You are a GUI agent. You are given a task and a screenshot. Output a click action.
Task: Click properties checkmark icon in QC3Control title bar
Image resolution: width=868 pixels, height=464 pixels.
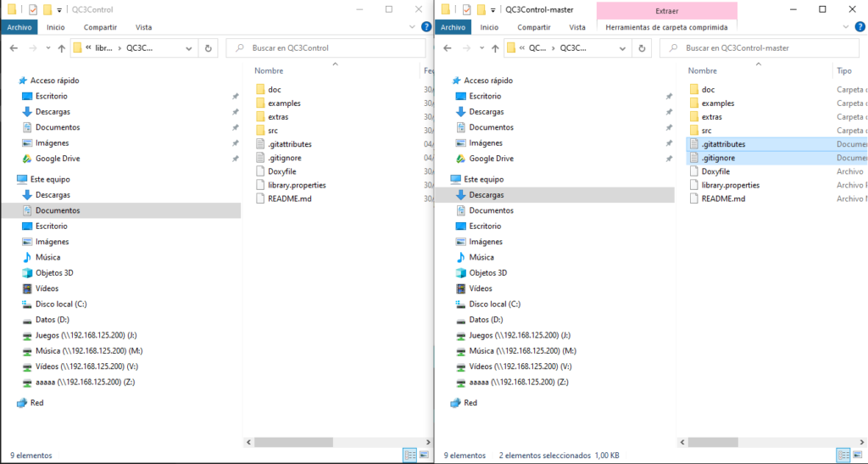click(33, 10)
